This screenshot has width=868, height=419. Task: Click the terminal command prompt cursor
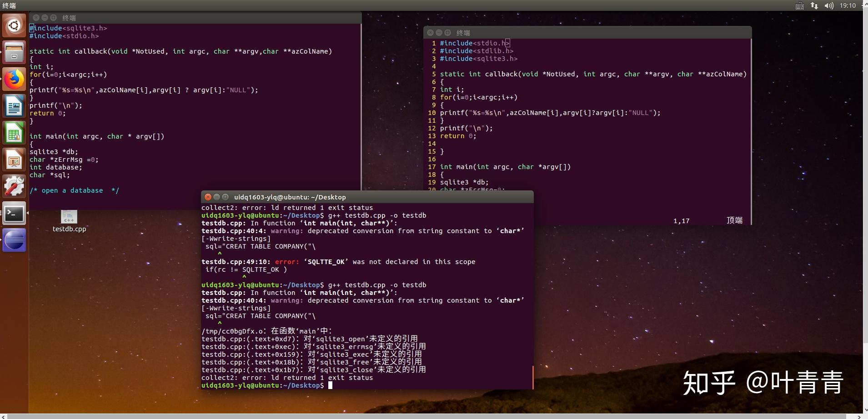pos(331,385)
